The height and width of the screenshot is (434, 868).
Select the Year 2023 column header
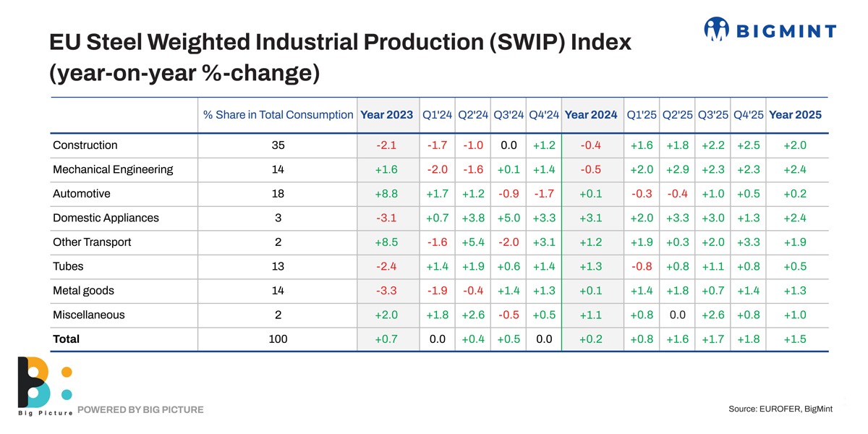(387, 115)
